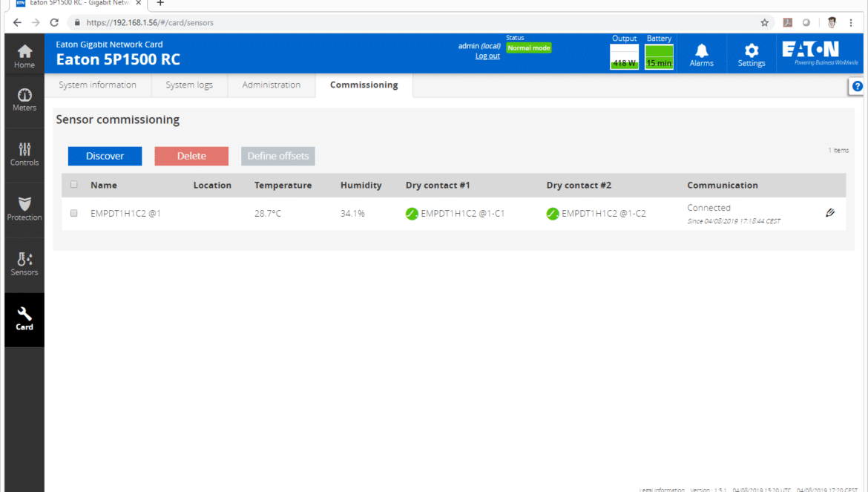Click the Temperature column header
This screenshot has width=868, height=492.
click(283, 186)
